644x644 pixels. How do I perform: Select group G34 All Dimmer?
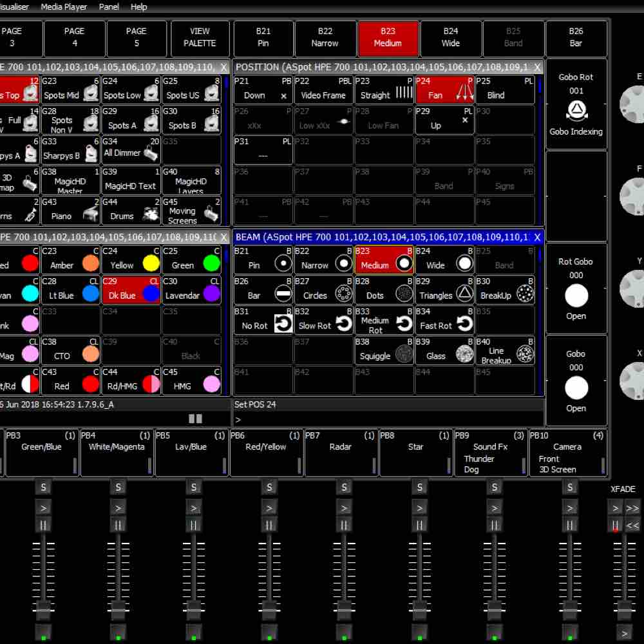coord(131,150)
